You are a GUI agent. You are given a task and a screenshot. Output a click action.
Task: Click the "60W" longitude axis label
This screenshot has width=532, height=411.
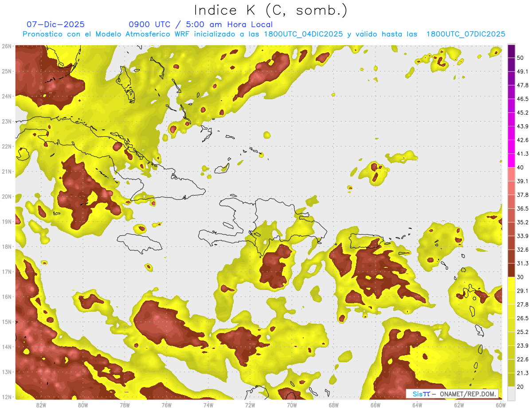[x=501, y=405]
